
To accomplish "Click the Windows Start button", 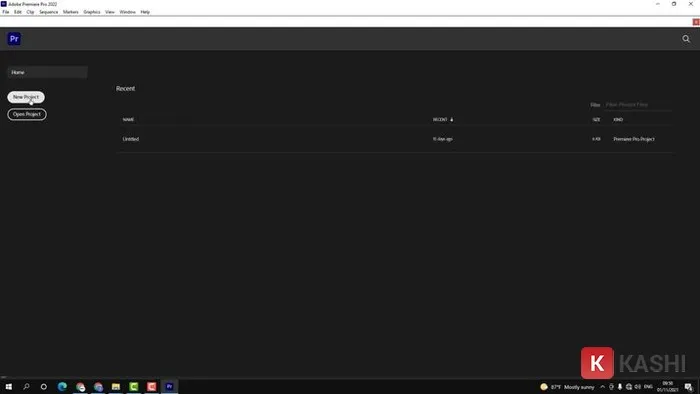I will [x=8, y=387].
